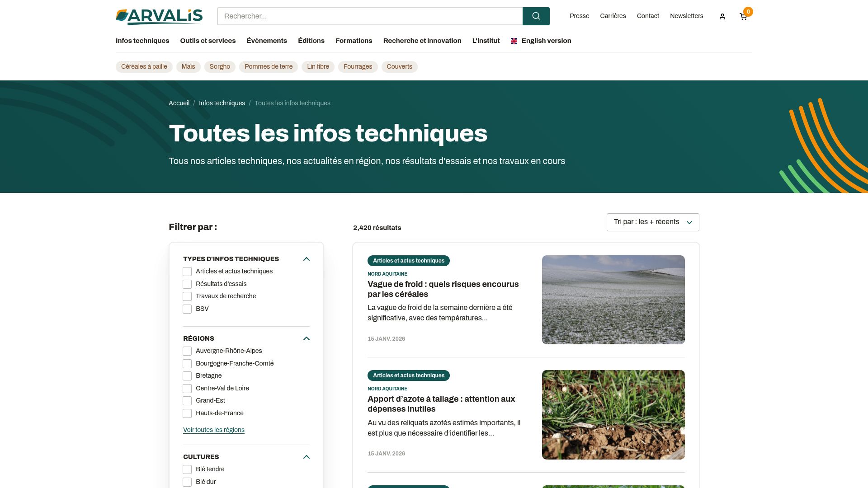Click the ARVALIS logo
Image resolution: width=868 pixels, height=488 pixels.
click(x=159, y=16)
